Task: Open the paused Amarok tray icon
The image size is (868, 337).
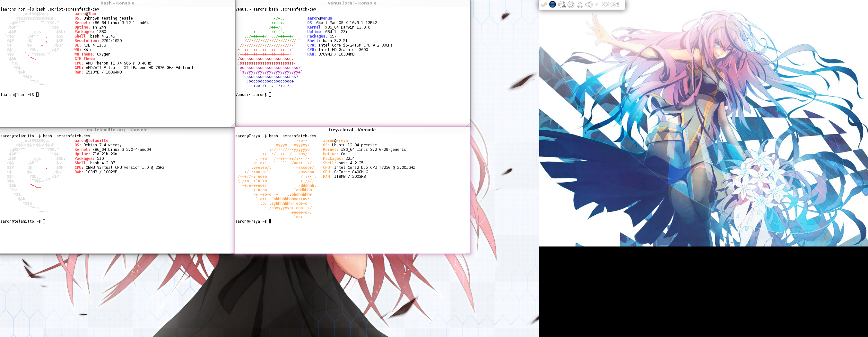Action: click(562, 4)
